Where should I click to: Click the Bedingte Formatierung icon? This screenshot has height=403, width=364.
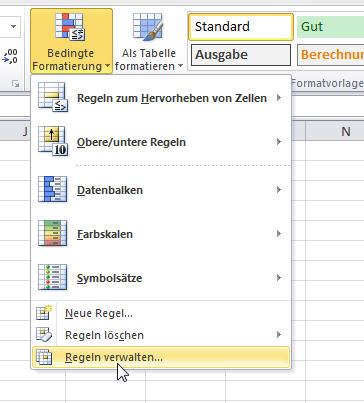pos(70,27)
